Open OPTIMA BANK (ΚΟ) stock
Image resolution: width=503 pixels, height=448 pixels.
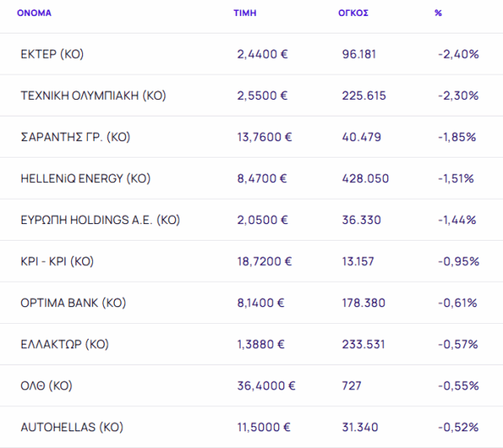73,303
